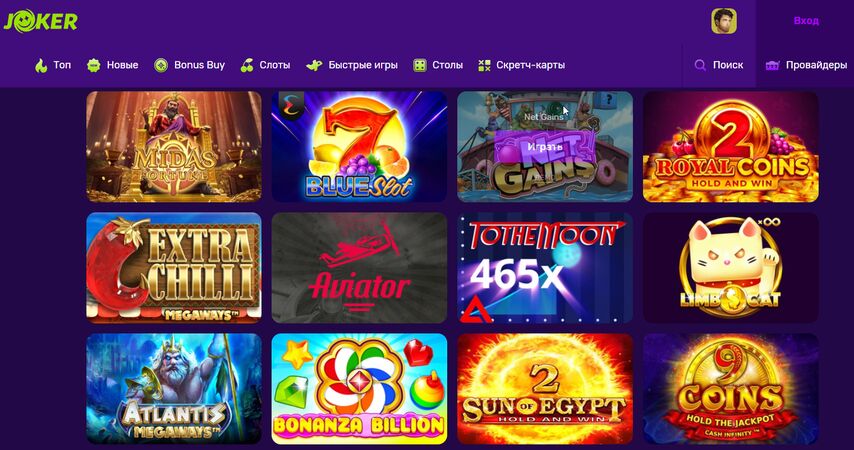This screenshot has width=854, height=450.
Task: Click Играть on the Net Gains game
Action: [x=545, y=147]
